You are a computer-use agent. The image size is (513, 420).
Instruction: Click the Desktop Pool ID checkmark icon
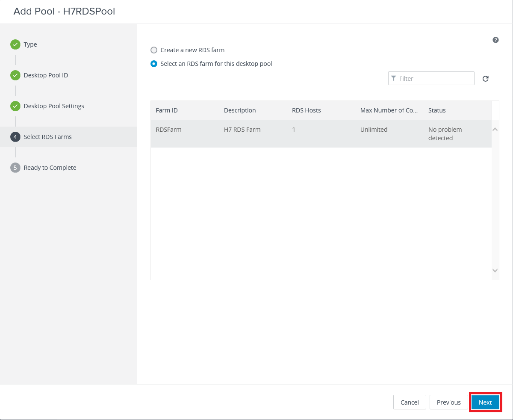coord(15,75)
